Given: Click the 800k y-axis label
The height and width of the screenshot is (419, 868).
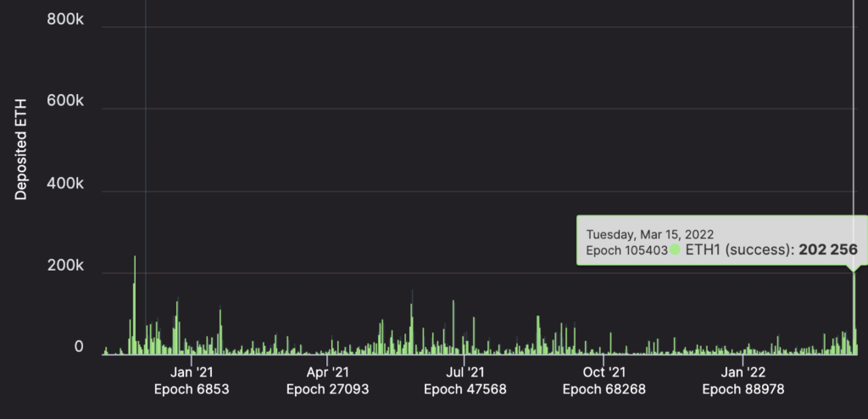Looking at the screenshot, I should tap(66, 19).
